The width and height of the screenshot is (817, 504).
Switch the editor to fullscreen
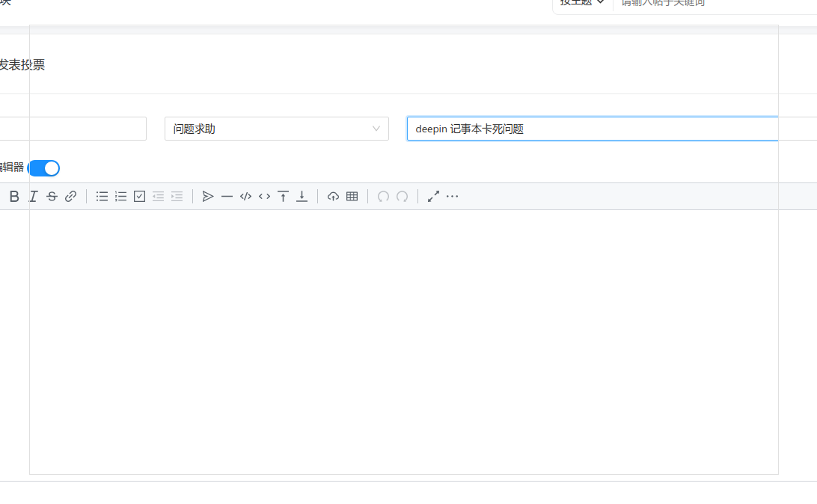pyautogui.click(x=433, y=196)
